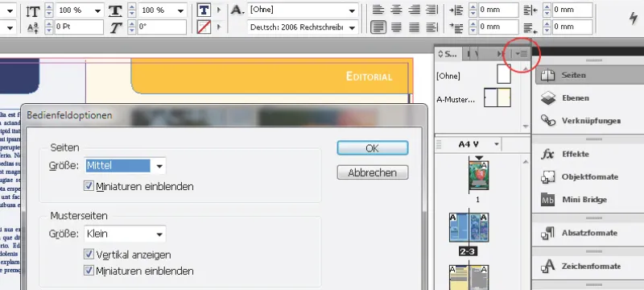Click the last line indent icon
Viewport: 644px width, 290px height.
pos(530,27)
